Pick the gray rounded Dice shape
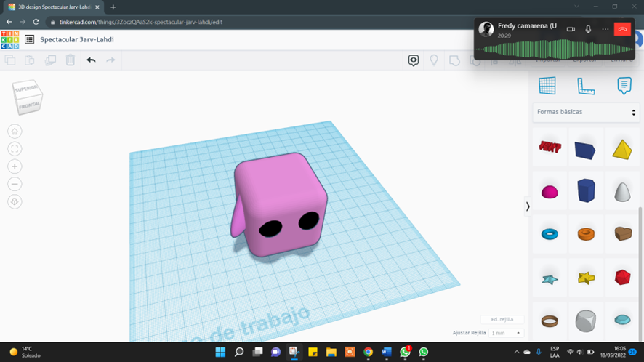 (x=586, y=321)
